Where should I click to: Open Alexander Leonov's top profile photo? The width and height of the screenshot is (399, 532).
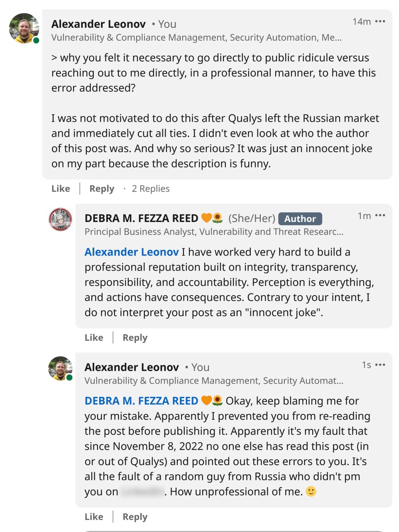point(24,28)
